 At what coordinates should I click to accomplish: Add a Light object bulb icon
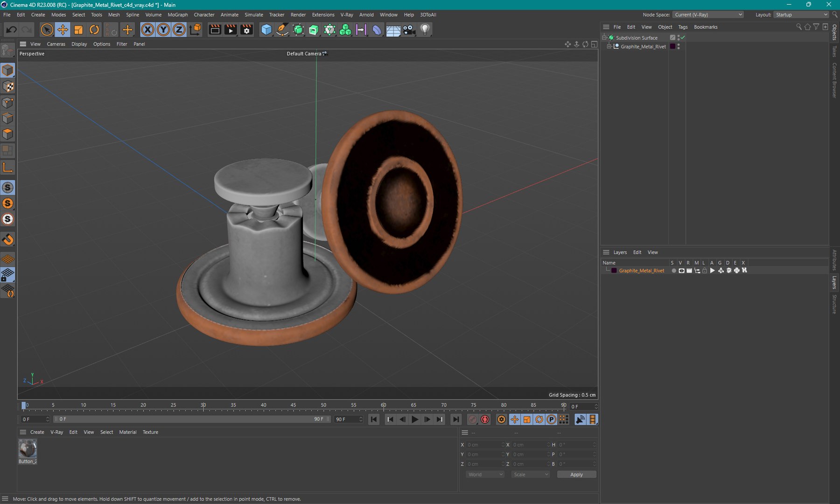(425, 30)
